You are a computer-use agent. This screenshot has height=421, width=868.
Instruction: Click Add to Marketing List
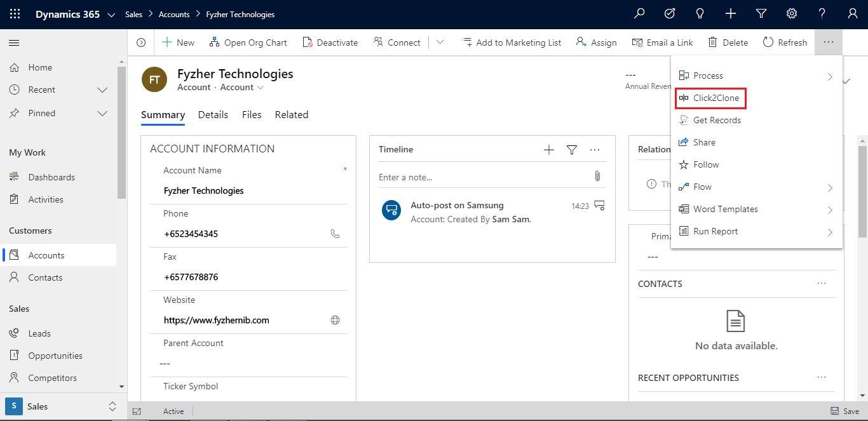(512, 43)
